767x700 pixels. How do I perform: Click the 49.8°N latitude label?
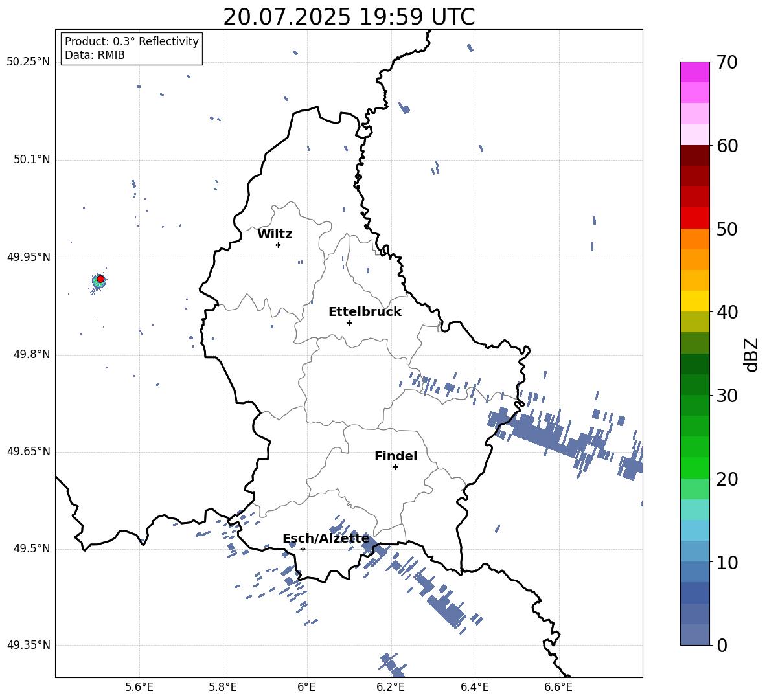pos(31,354)
